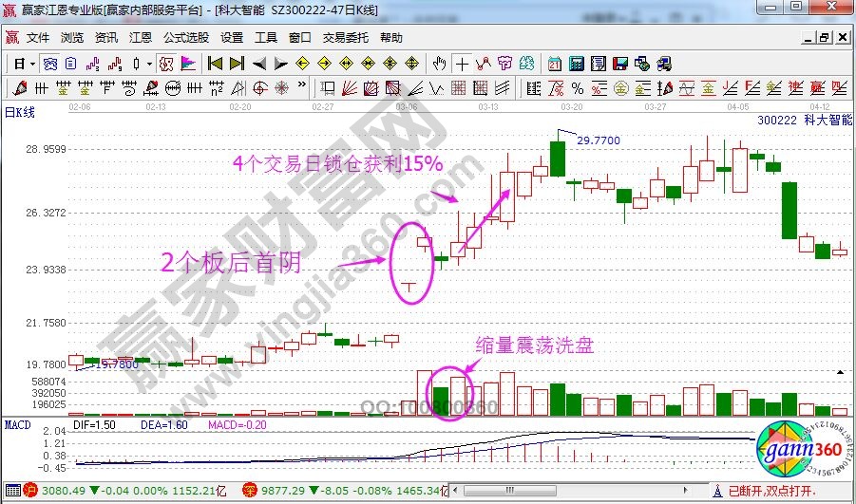Image resolution: width=856 pixels, height=504 pixels.
Task: Open the 交易委托 menu
Action: click(x=346, y=38)
